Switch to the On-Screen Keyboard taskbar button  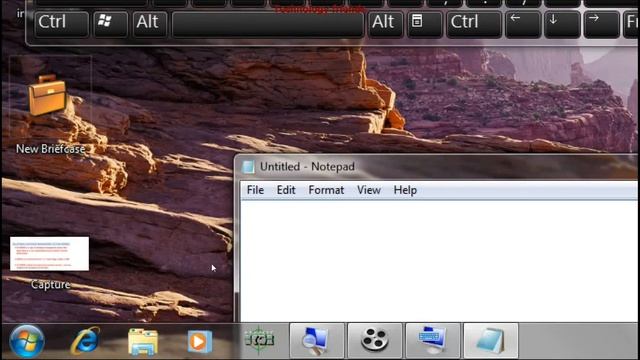click(x=433, y=340)
